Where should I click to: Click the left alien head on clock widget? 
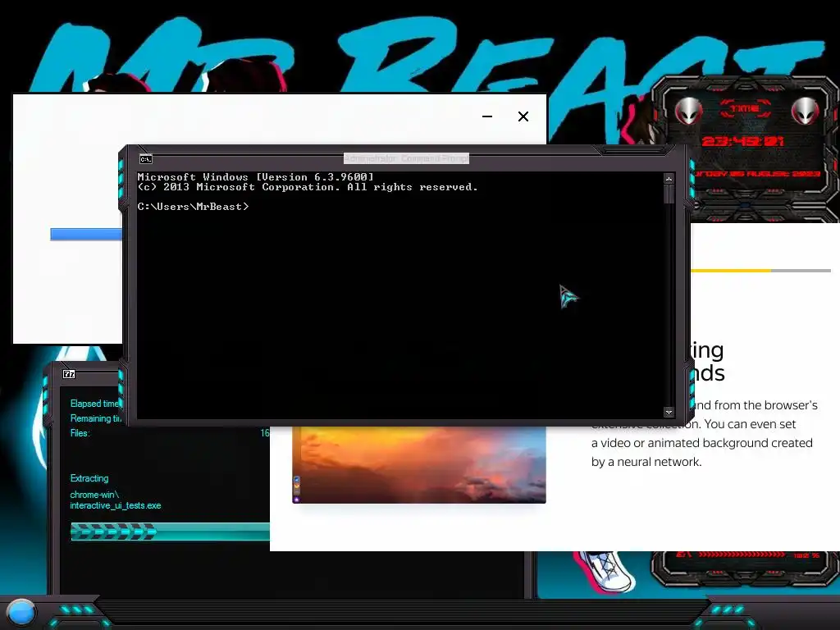point(688,111)
